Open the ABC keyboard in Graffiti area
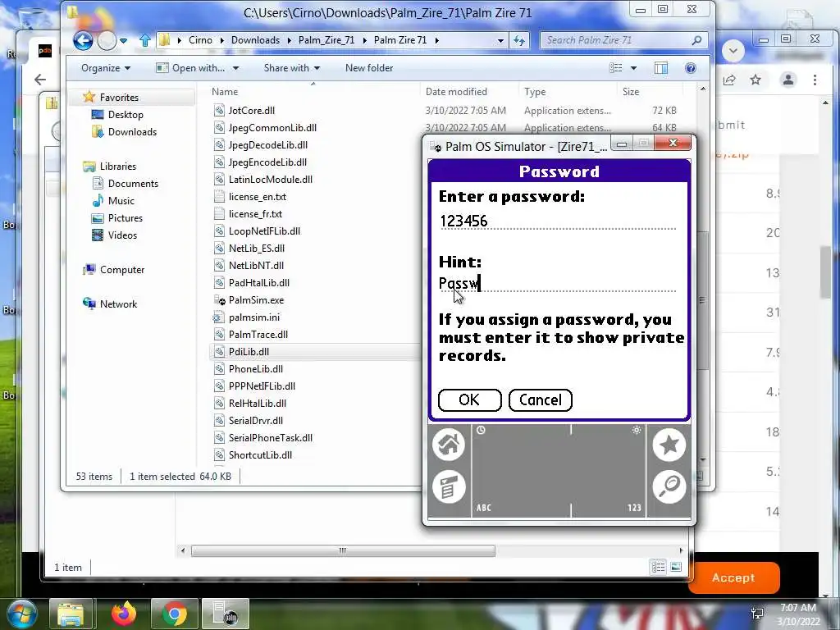840x630 pixels. (484, 507)
